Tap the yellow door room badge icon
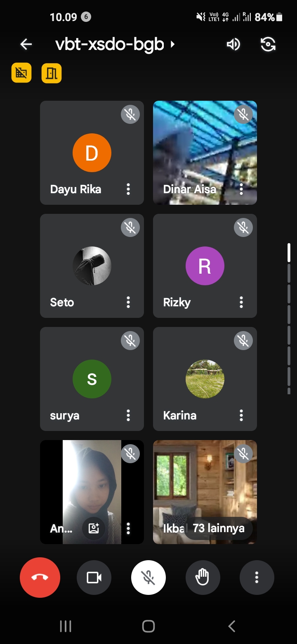Screen dimensions: 297x644 [52, 73]
